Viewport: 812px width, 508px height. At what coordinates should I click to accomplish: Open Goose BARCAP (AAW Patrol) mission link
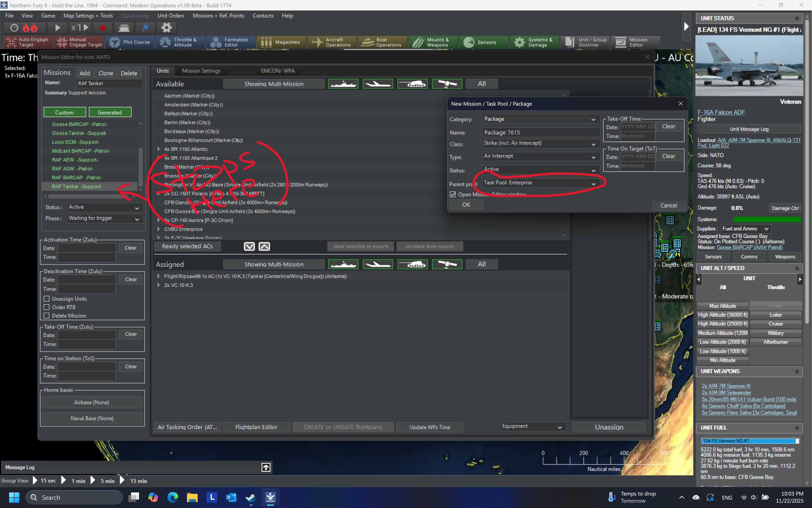[749, 247]
